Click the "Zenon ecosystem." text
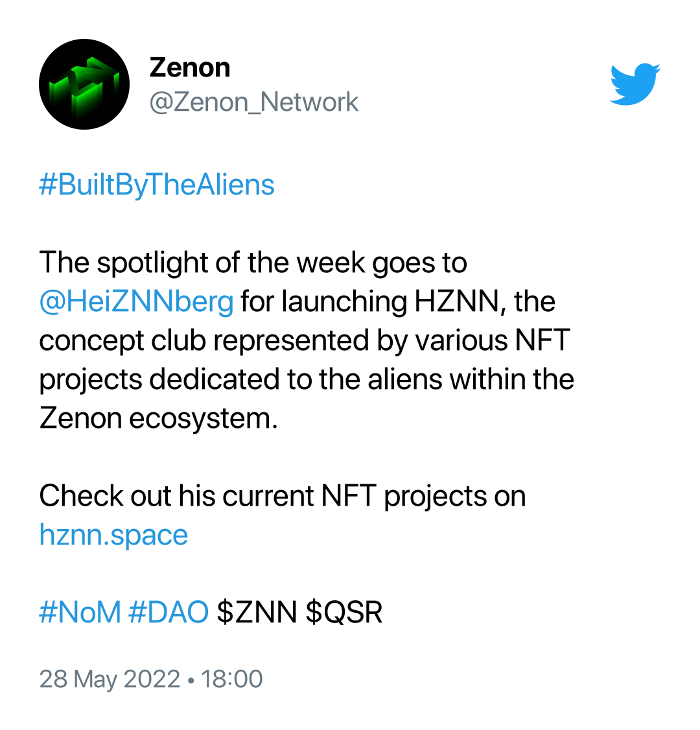The width and height of the screenshot is (700, 730). (158, 419)
